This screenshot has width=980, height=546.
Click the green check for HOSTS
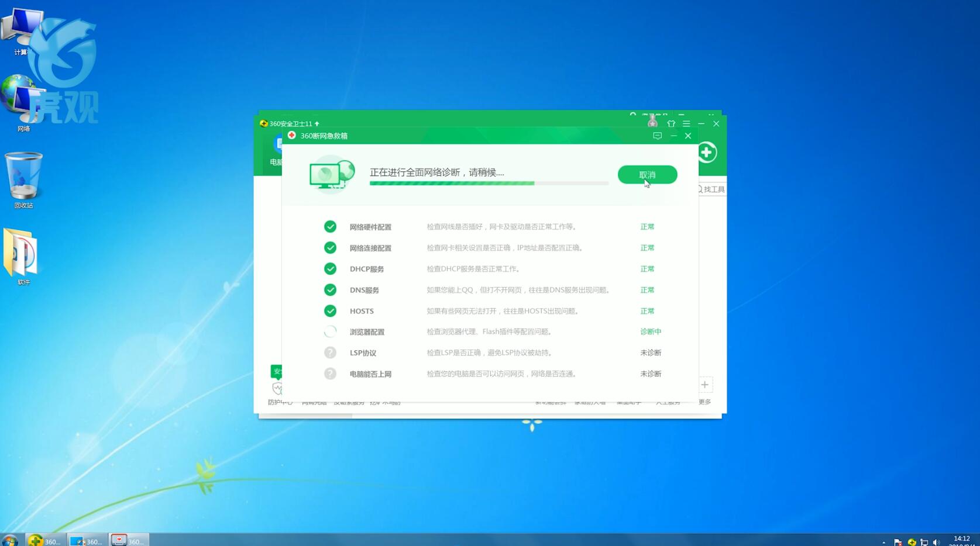coord(330,311)
